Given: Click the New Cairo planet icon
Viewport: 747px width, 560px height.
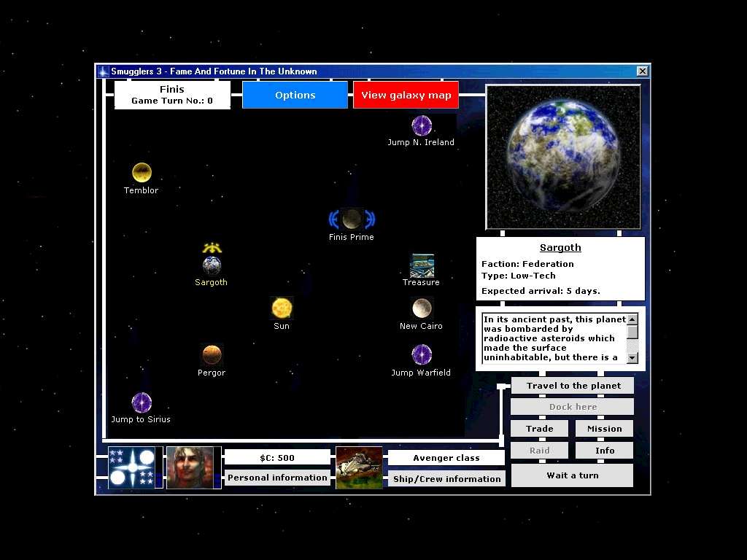Looking at the screenshot, I should pyautogui.click(x=422, y=308).
